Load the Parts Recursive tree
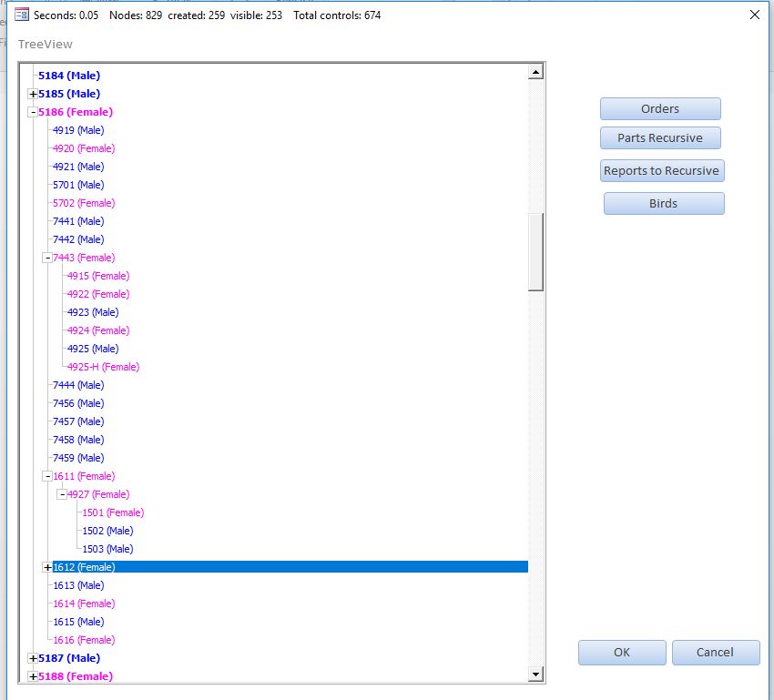 (x=660, y=137)
